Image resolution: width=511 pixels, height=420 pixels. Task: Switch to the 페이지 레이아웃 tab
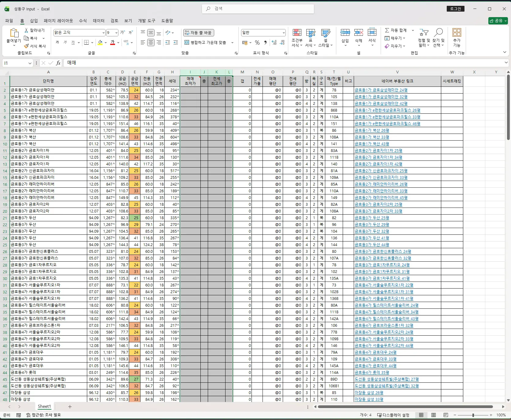pos(58,21)
